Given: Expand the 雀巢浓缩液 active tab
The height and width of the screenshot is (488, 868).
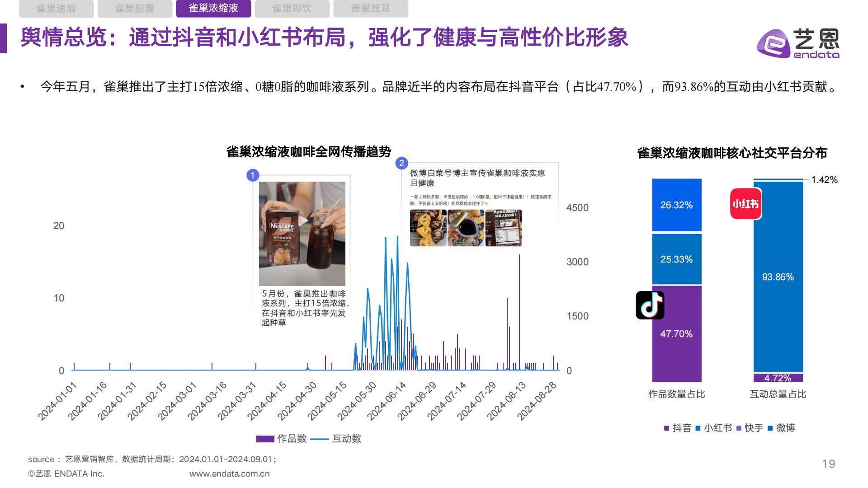Looking at the screenshot, I should tap(214, 8).
